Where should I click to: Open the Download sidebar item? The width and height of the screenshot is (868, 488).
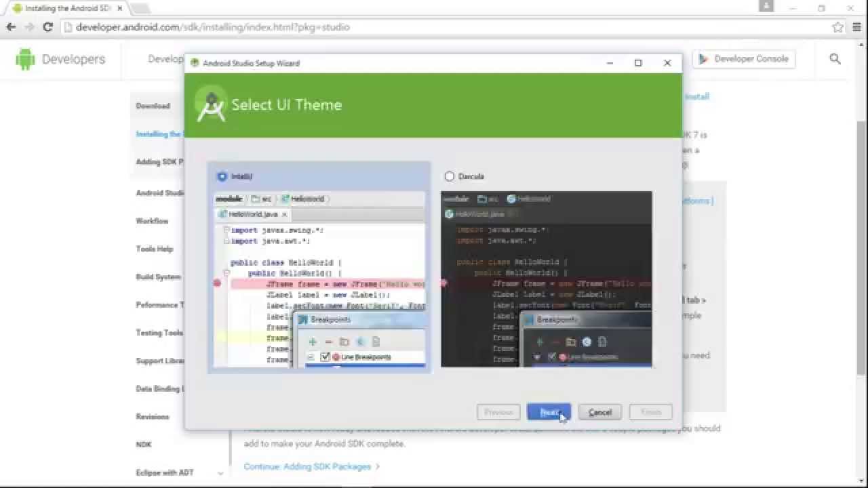pos(153,106)
